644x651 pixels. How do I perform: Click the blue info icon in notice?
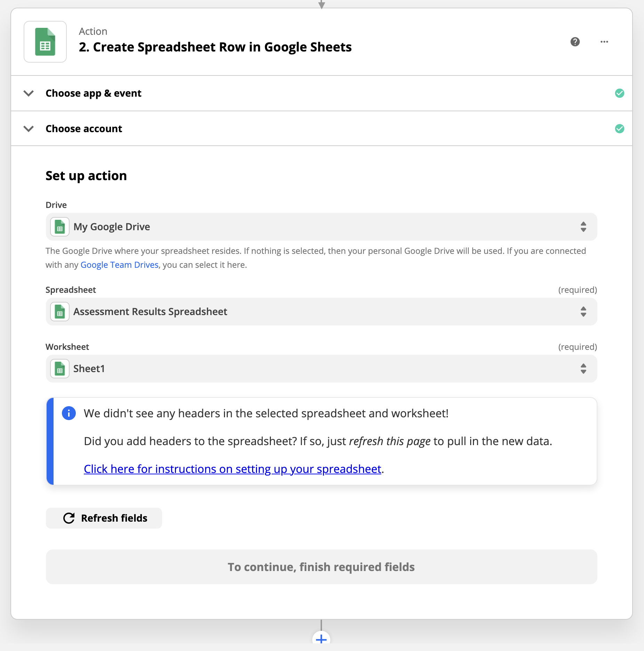(69, 413)
